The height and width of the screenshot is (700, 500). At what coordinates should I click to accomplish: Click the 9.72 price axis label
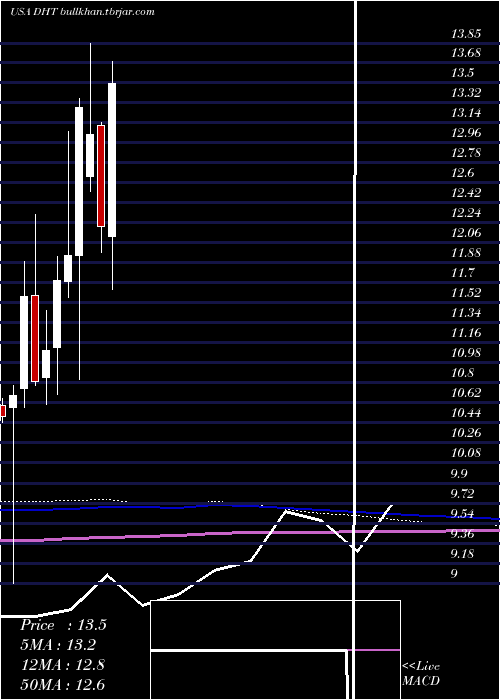pos(462,494)
